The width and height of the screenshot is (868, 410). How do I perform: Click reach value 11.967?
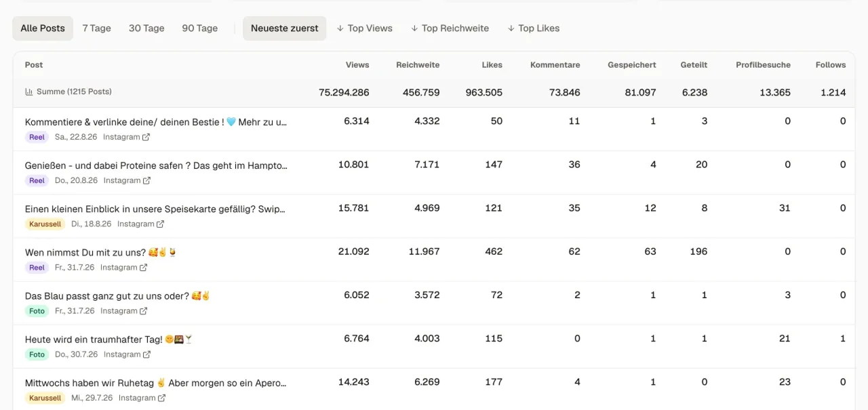pyautogui.click(x=425, y=251)
